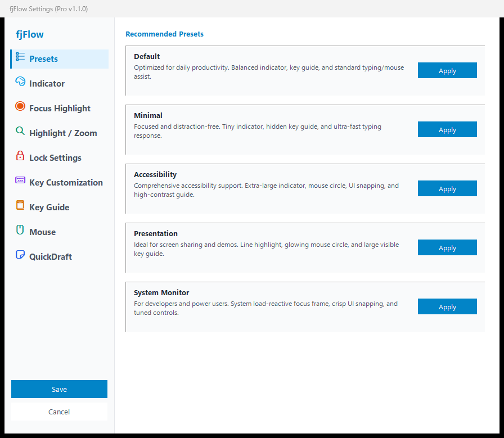Click the window title 'fjFlow Settings (Pro v1.1.0)'
Viewport: 504px width, 438px height.
tap(48, 8)
